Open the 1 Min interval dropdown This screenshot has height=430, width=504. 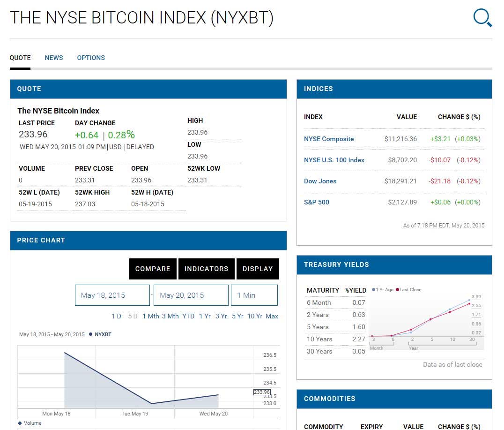pos(254,295)
